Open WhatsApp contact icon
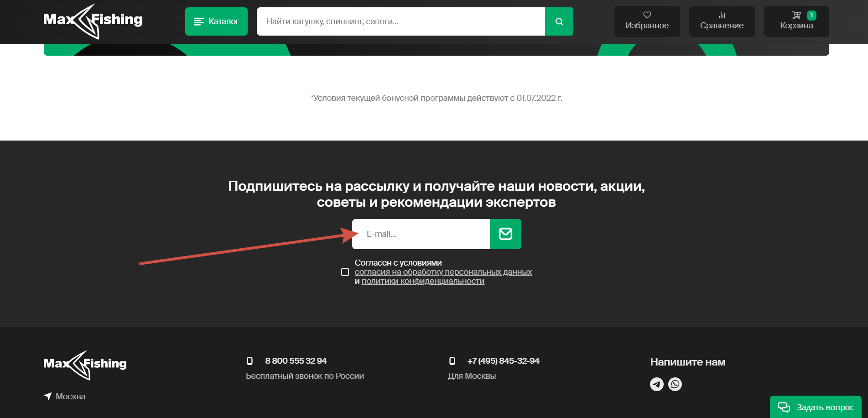Image resolution: width=868 pixels, height=418 pixels. coord(675,384)
